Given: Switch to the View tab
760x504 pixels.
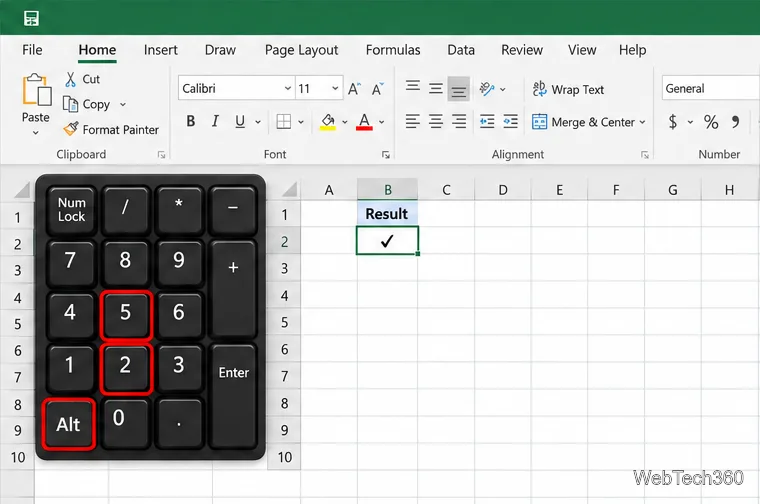Looking at the screenshot, I should click(582, 50).
